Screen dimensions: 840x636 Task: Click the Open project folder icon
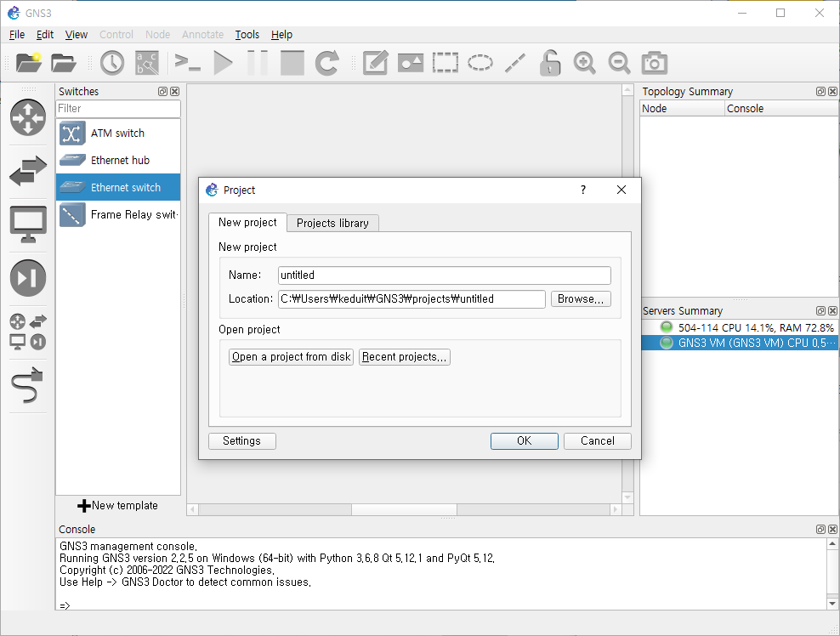tap(63, 63)
